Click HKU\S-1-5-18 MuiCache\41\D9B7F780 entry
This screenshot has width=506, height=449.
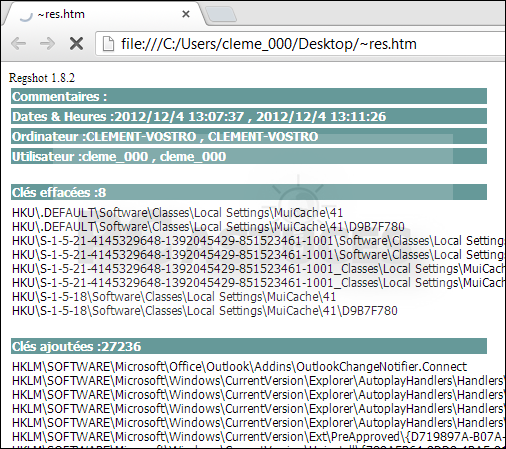click(205, 311)
